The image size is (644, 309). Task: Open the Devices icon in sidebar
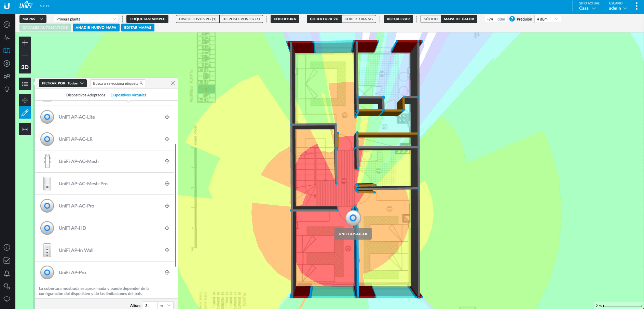coord(7,64)
